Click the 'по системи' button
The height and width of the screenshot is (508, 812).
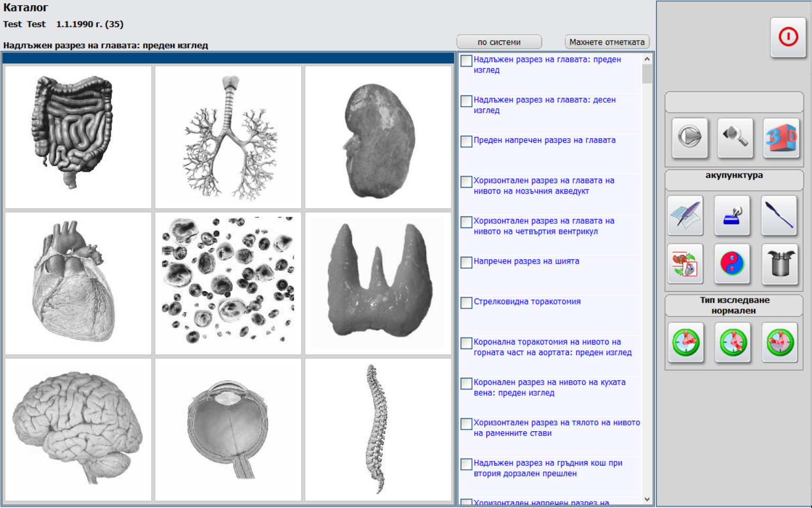pyautogui.click(x=499, y=42)
